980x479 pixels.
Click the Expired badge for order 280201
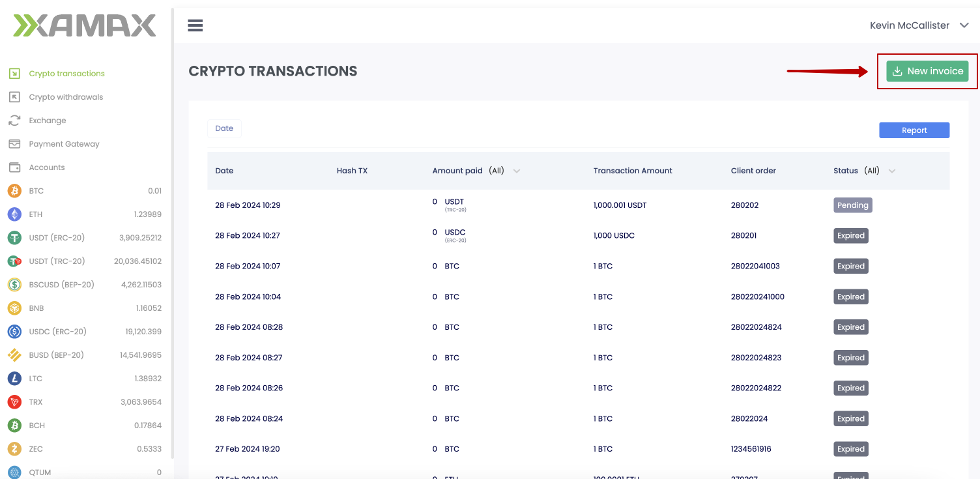[x=851, y=236]
